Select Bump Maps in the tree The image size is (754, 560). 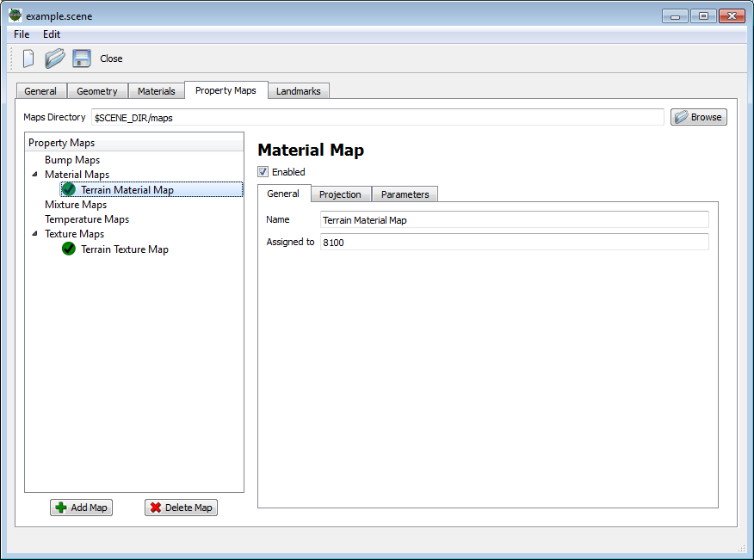pos(72,160)
